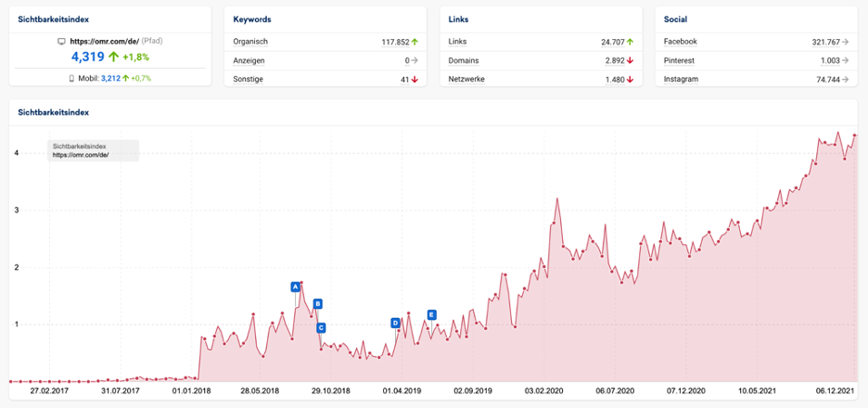Click red down arrow beside Domains count
This screenshot has width=868, height=408.
click(x=630, y=60)
